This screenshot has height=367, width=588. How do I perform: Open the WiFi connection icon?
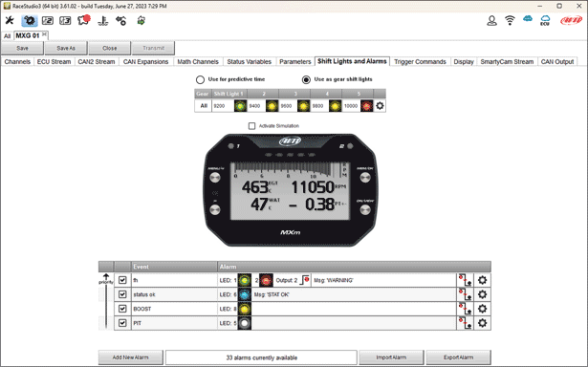click(510, 20)
